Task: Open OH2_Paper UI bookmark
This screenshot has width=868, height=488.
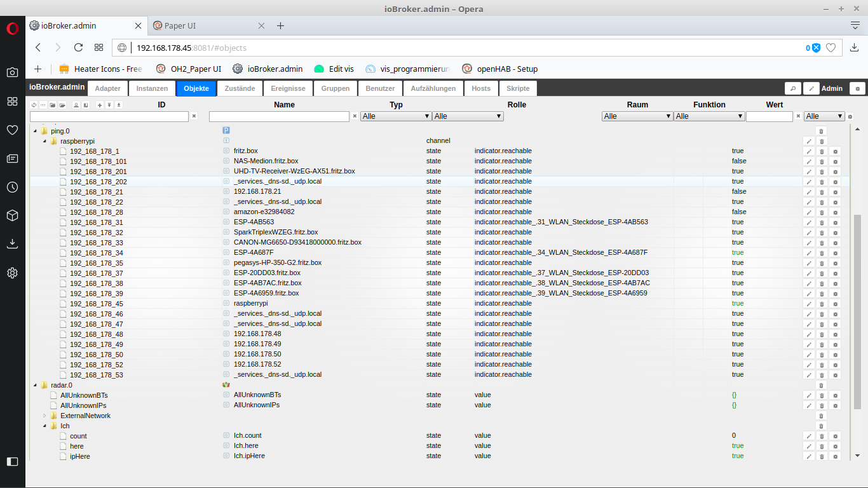Action: (189, 69)
